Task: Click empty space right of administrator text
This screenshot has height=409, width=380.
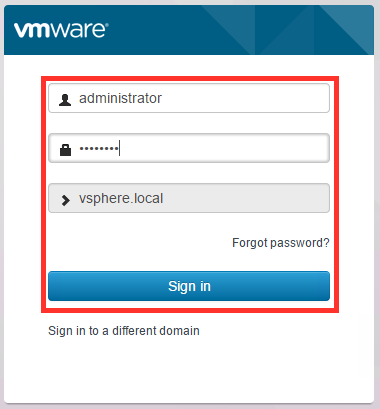Action: (x=245, y=98)
